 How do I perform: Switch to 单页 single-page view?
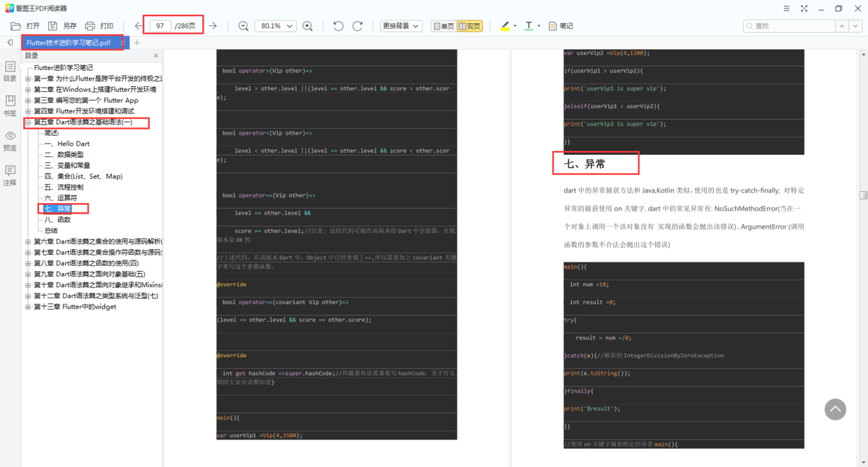(444, 26)
